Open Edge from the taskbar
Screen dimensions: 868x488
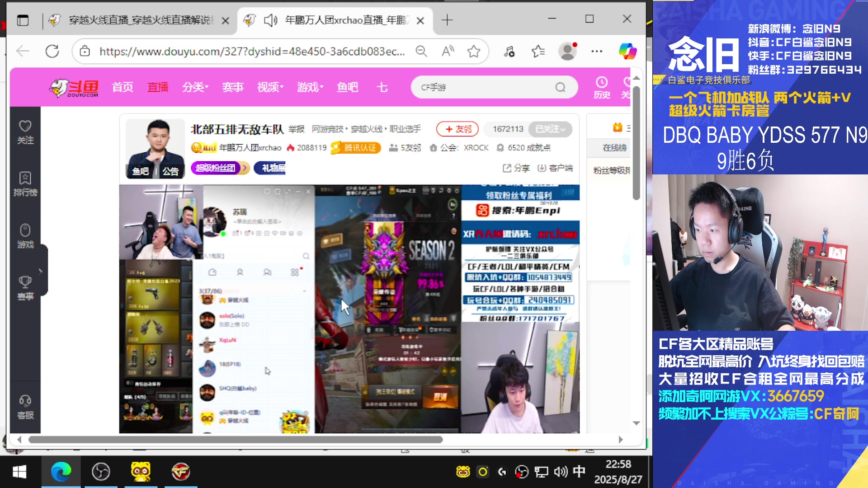pos(61,472)
